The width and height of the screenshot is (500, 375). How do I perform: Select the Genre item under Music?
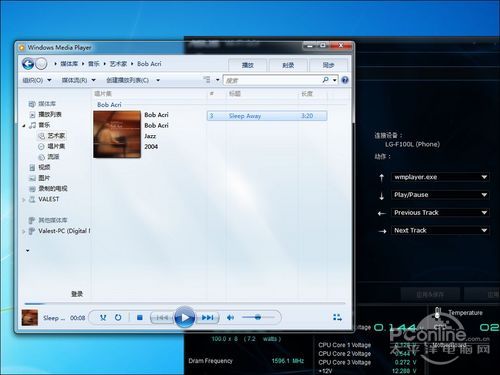49,157
